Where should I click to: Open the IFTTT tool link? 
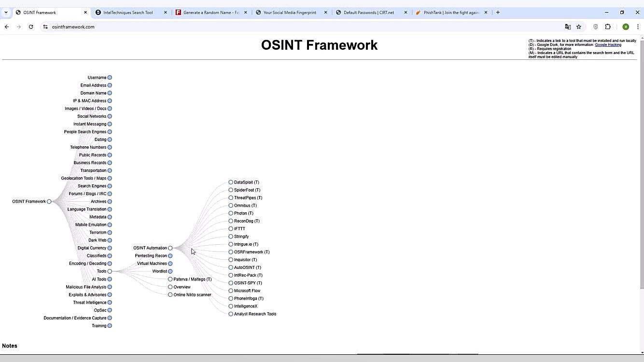click(239, 229)
